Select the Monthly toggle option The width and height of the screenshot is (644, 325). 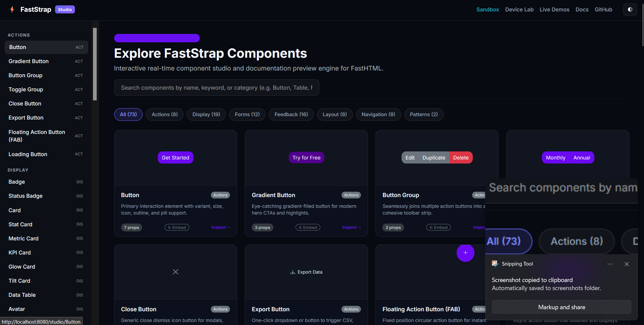click(x=555, y=157)
